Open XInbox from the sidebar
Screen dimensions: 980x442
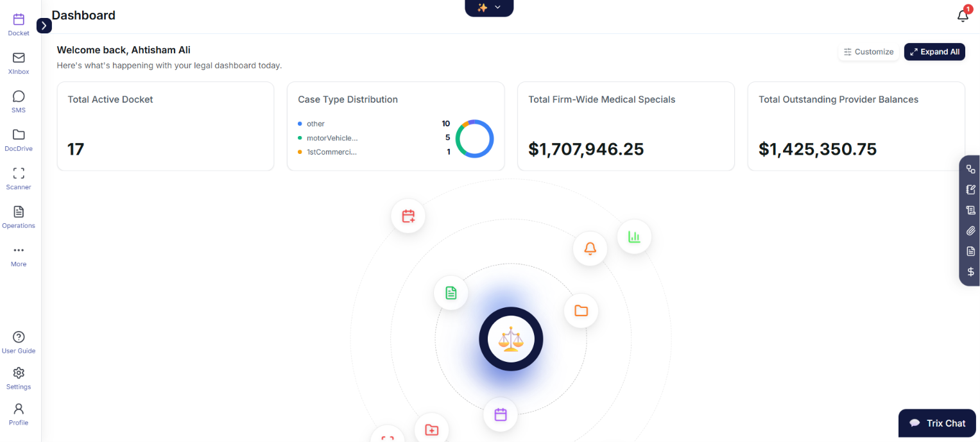(19, 64)
